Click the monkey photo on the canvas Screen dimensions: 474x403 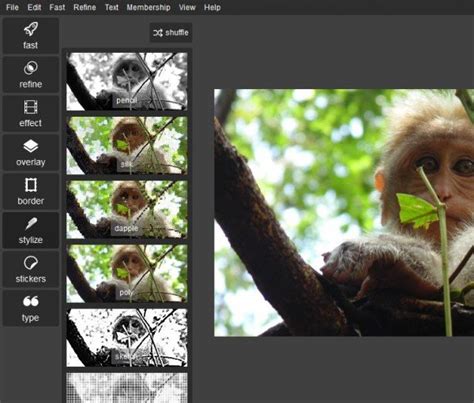point(344,212)
